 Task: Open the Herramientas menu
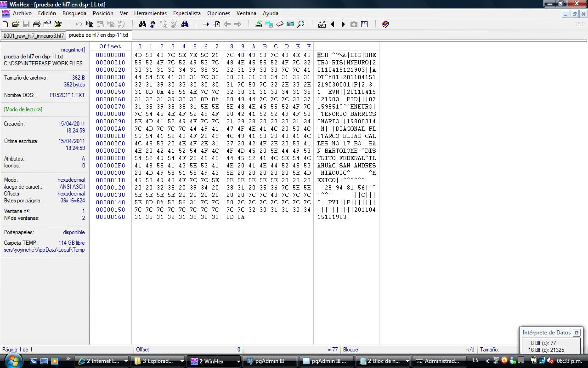[151, 13]
